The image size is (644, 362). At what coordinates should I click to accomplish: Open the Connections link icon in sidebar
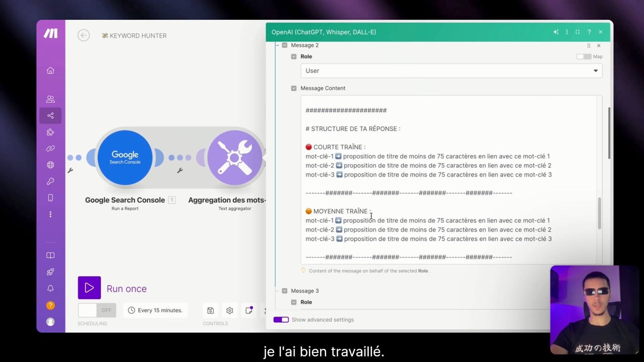coord(50,149)
